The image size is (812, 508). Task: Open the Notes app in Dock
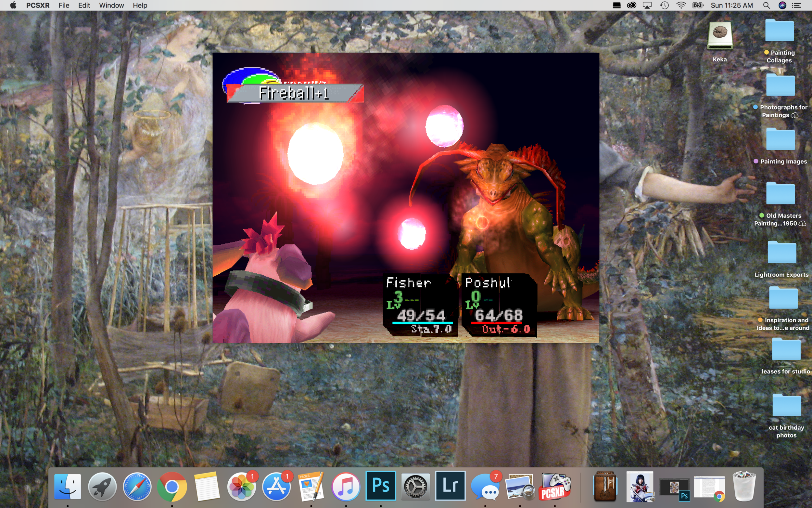tap(207, 487)
